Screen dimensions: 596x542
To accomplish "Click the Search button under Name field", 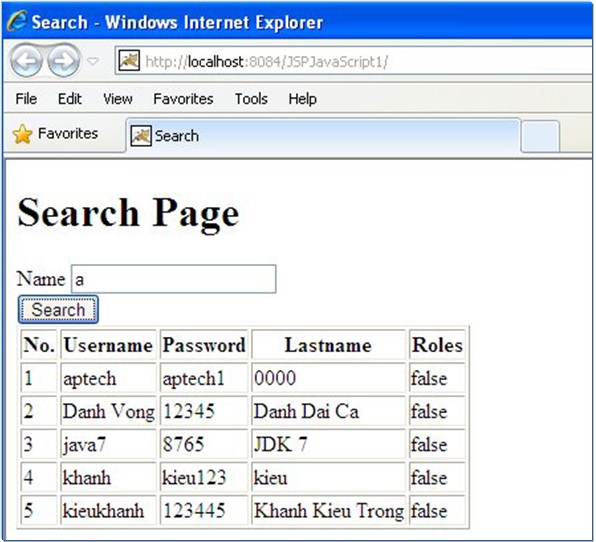I will [58, 309].
